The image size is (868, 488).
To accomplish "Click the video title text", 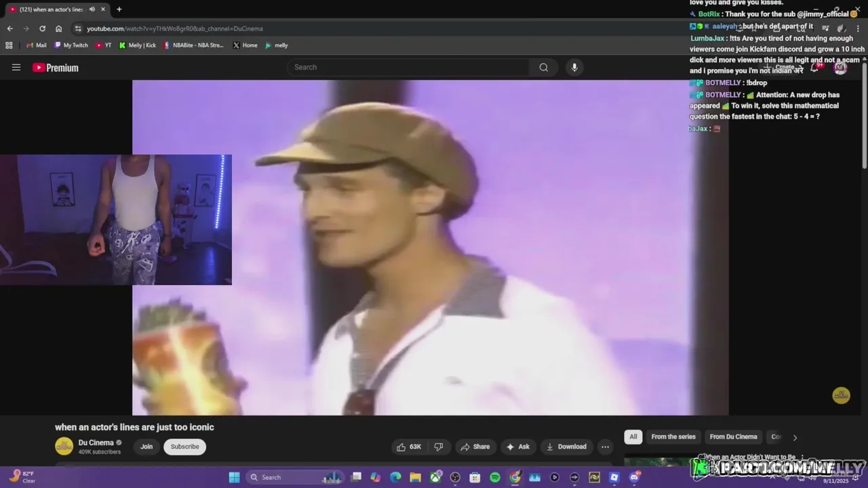I will click(134, 427).
